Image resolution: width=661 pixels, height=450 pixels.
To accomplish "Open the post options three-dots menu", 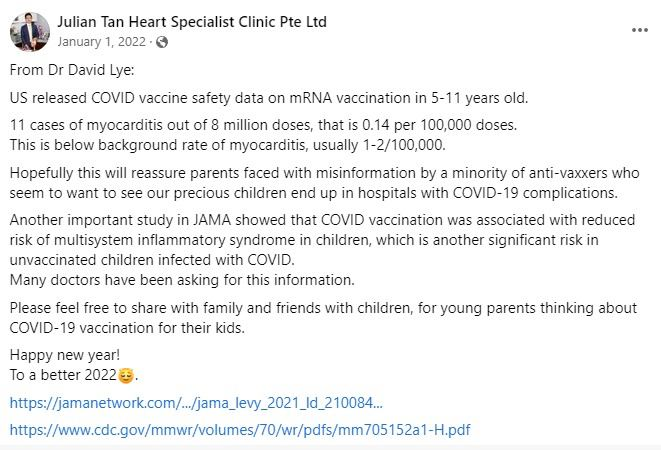I will pos(639,30).
